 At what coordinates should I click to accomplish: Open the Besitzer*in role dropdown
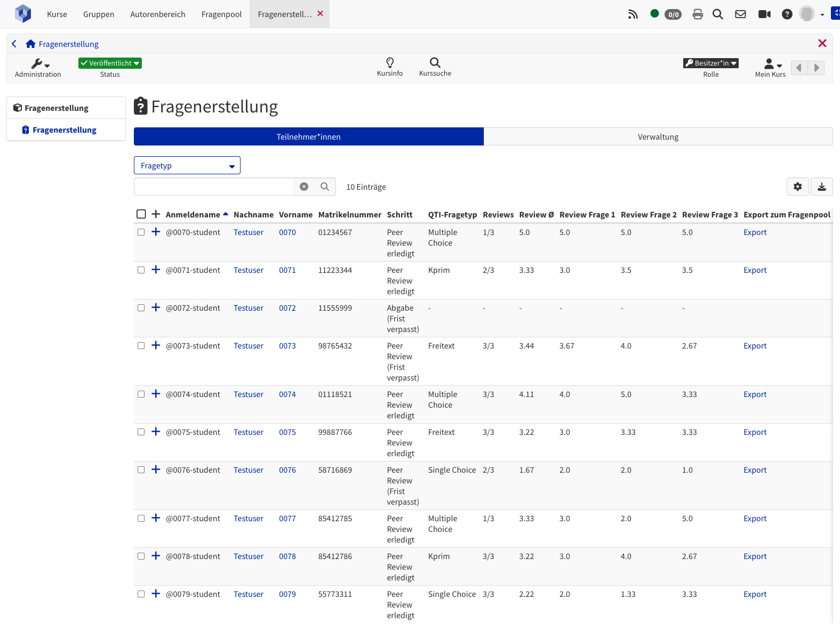click(710, 63)
